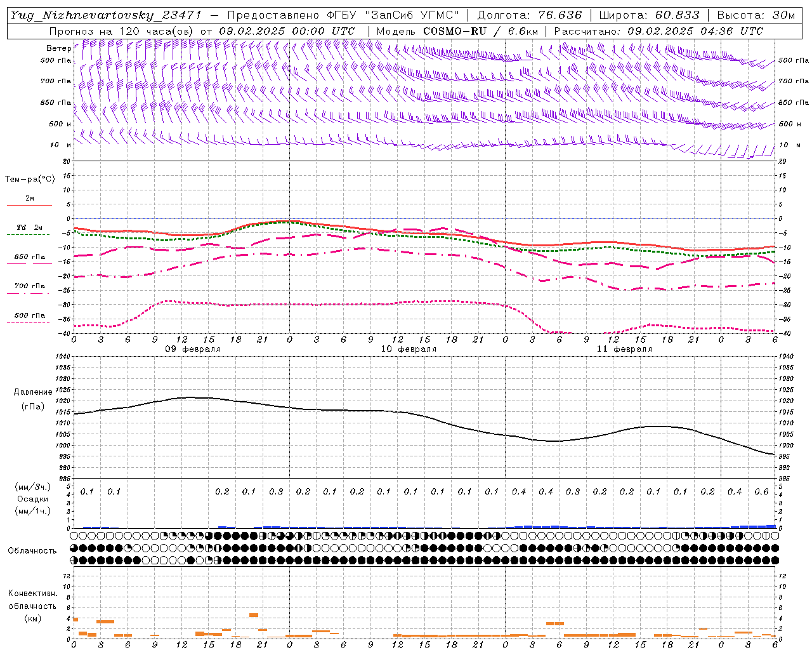Screen dimensions: 812x650
Task: Click the dash-dot line sample under '700 гПа' legend
Action: pyautogui.click(x=29, y=293)
